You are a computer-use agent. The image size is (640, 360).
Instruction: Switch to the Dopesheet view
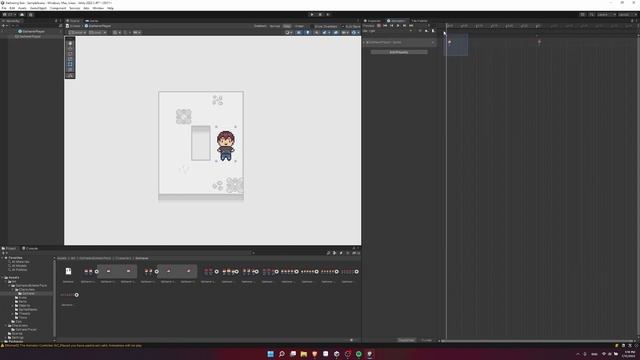click(x=407, y=340)
